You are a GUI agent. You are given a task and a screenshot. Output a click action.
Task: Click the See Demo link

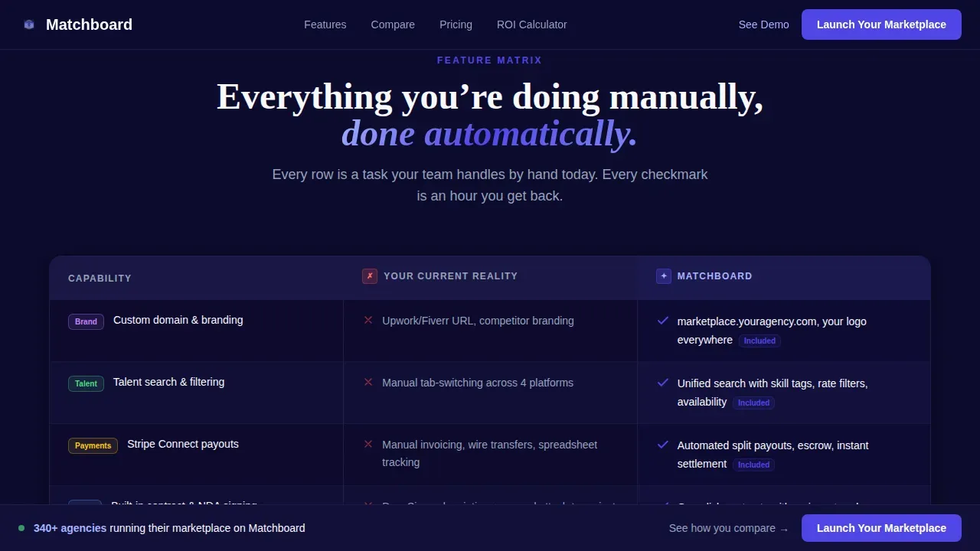763,24
